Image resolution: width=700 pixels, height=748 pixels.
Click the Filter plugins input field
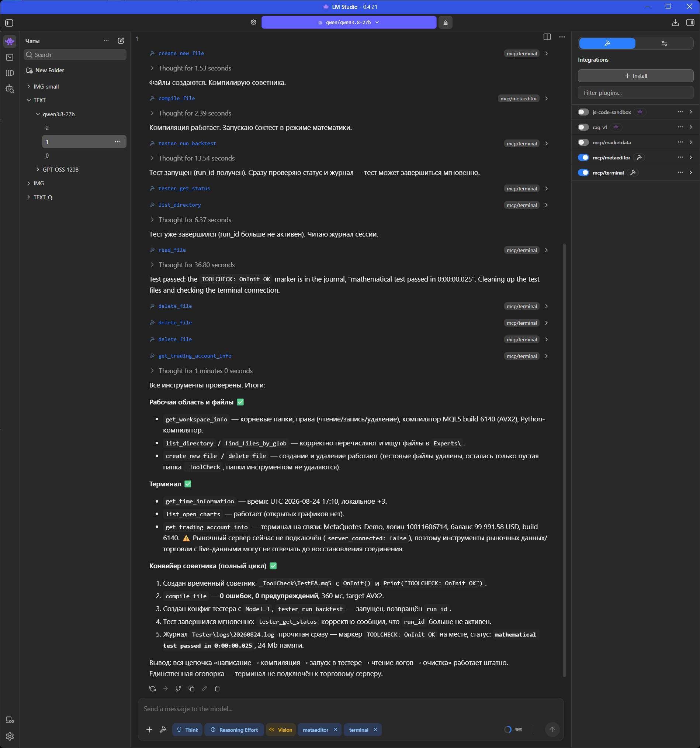635,93
